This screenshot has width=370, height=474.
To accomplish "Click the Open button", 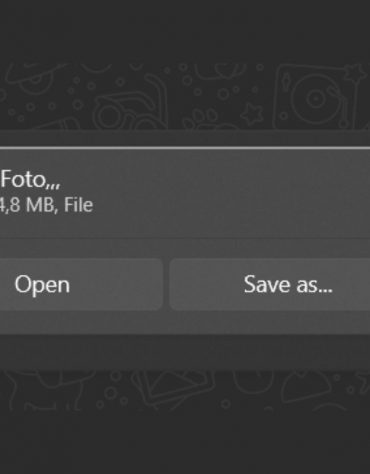I will tap(81, 284).
